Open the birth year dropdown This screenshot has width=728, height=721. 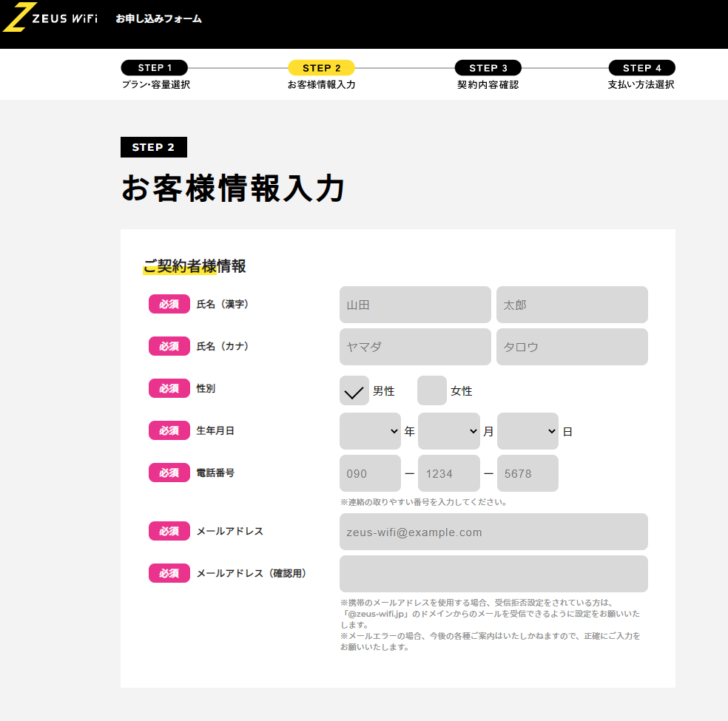click(x=370, y=431)
